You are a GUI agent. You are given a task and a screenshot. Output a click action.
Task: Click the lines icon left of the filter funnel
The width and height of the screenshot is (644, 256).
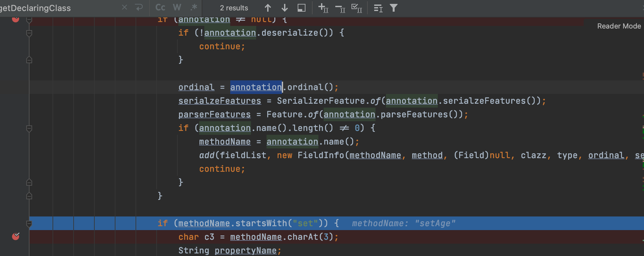(x=378, y=8)
